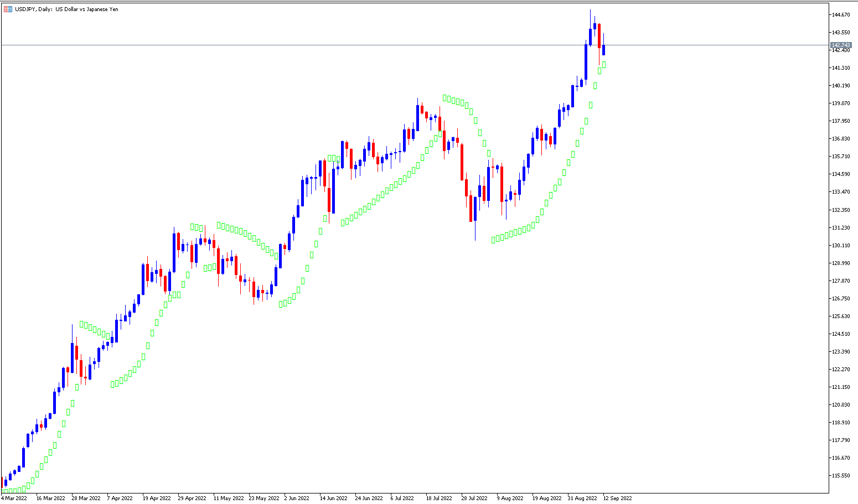Click the '23 May 2022' date label
Viewport: 858px width, 504px height.
click(x=264, y=498)
